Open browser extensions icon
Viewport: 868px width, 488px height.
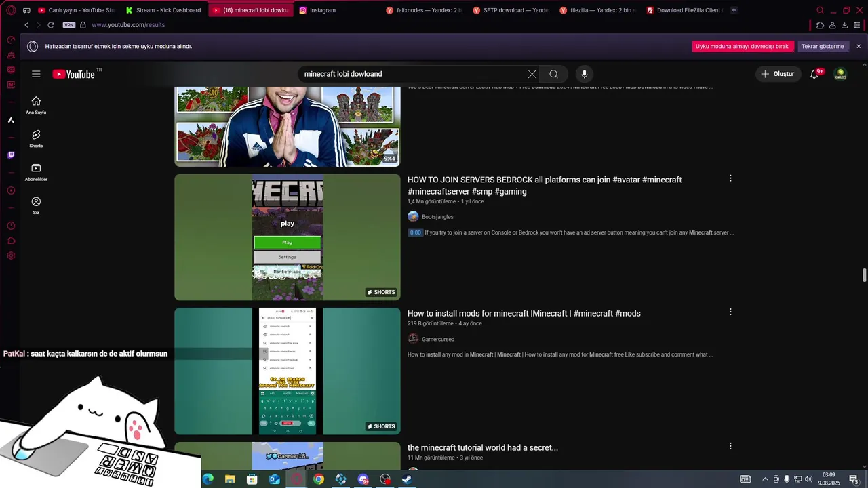pos(820,25)
